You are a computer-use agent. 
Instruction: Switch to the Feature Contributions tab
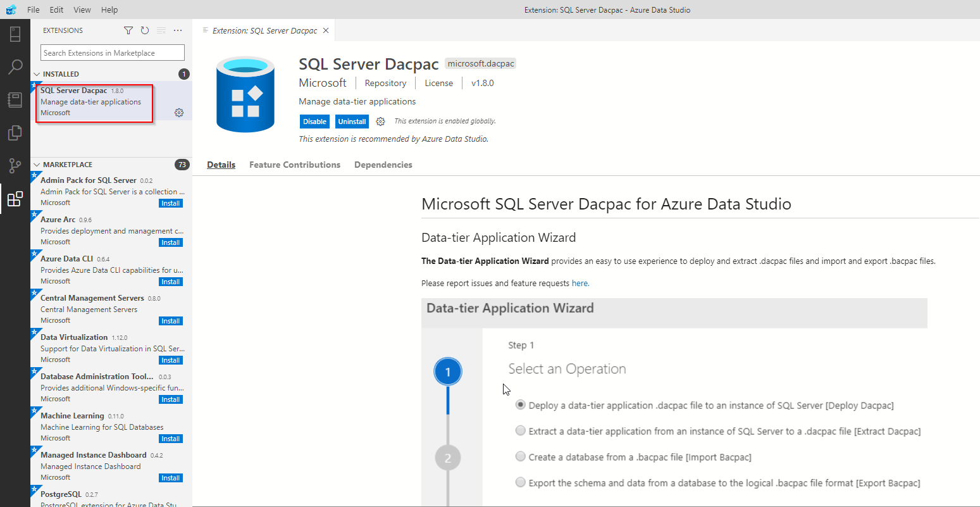pos(295,165)
